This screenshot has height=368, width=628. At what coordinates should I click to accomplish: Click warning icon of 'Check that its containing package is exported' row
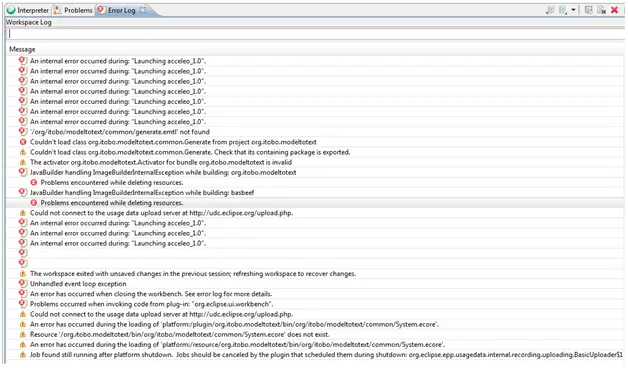(x=23, y=152)
